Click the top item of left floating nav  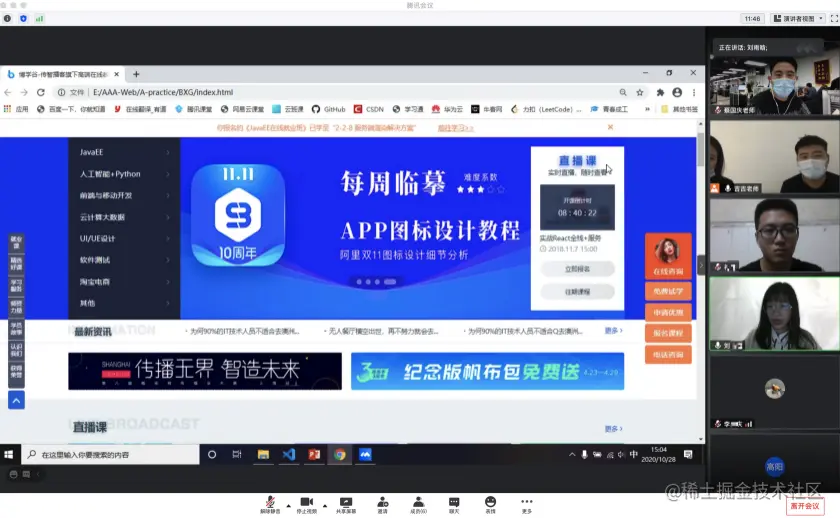point(16,242)
